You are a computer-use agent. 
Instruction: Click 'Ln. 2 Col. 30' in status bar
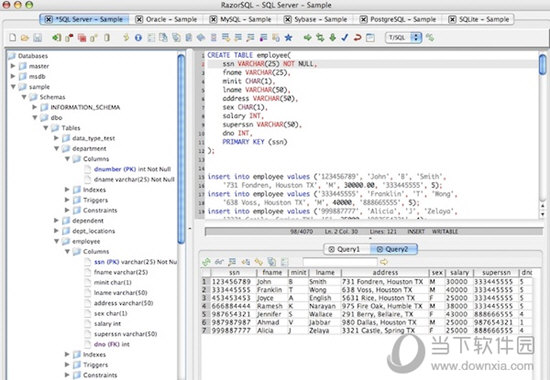click(341, 232)
